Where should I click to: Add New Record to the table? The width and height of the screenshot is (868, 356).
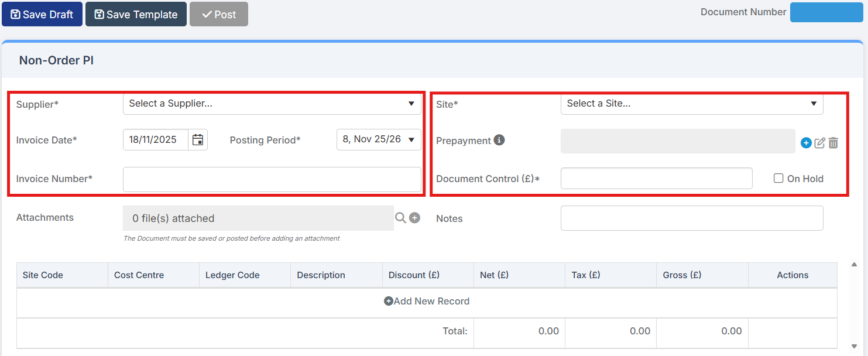click(427, 301)
